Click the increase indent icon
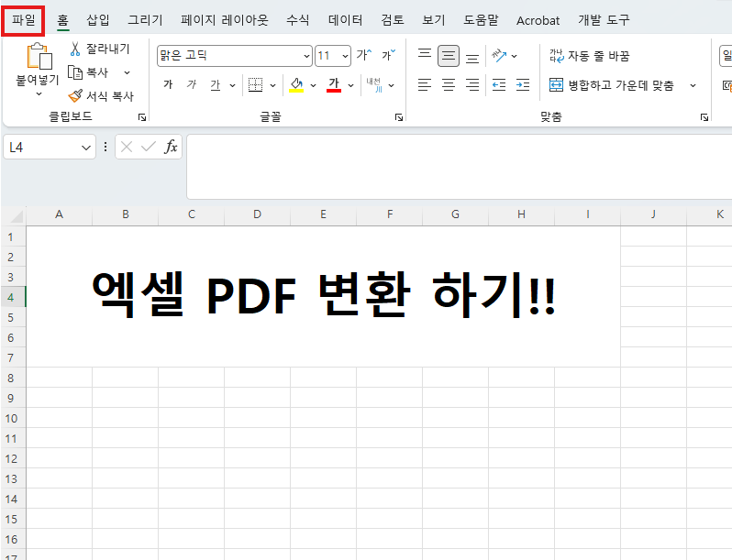The width and height of the screenshot is (732, 560). click(x=523, y=85)
